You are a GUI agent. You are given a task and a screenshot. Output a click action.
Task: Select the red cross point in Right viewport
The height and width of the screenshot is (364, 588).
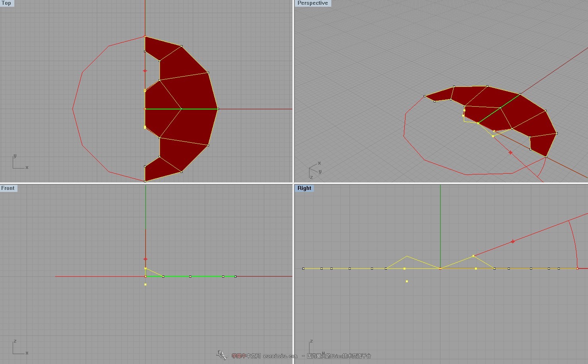513,241
